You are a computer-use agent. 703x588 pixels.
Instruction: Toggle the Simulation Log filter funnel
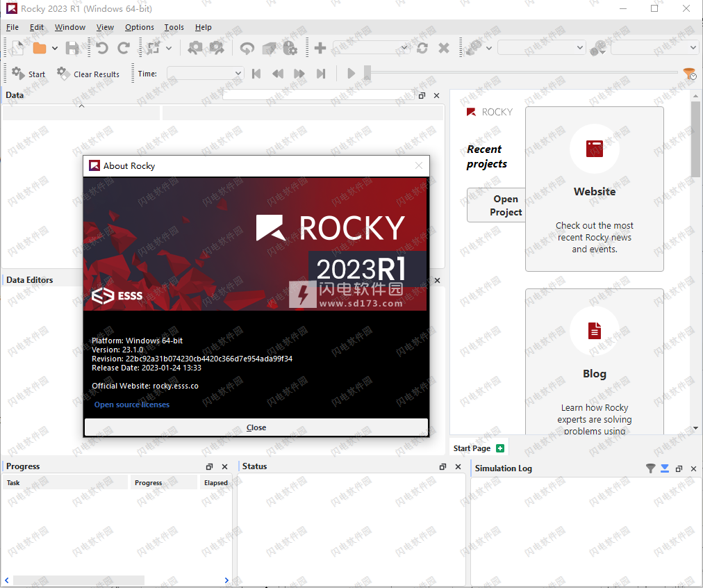tap(650, 468)
